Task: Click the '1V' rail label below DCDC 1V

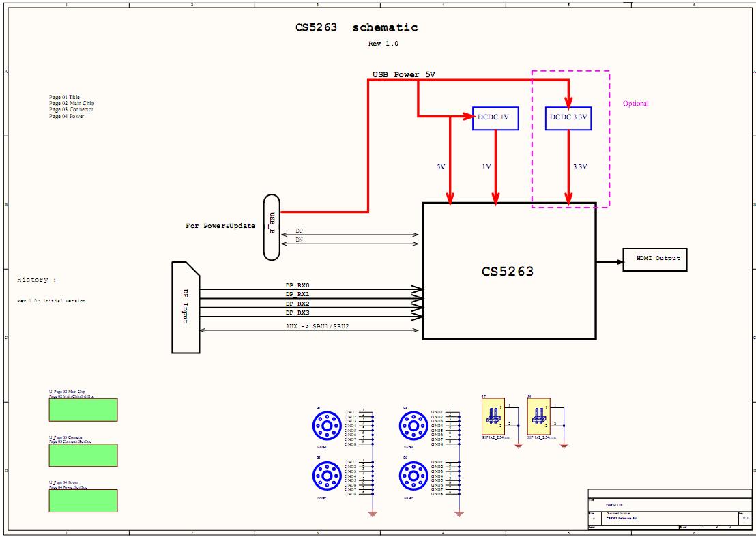Action: coord(486,166)
